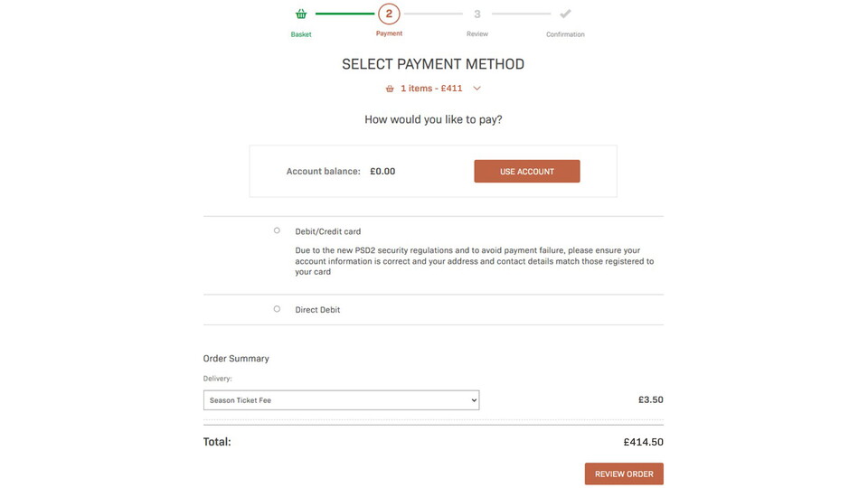Screen dimensions: 868x488
Task: Click the small basket icon beside 1 items
Action: pyautogui.click(x=390, y=89)
